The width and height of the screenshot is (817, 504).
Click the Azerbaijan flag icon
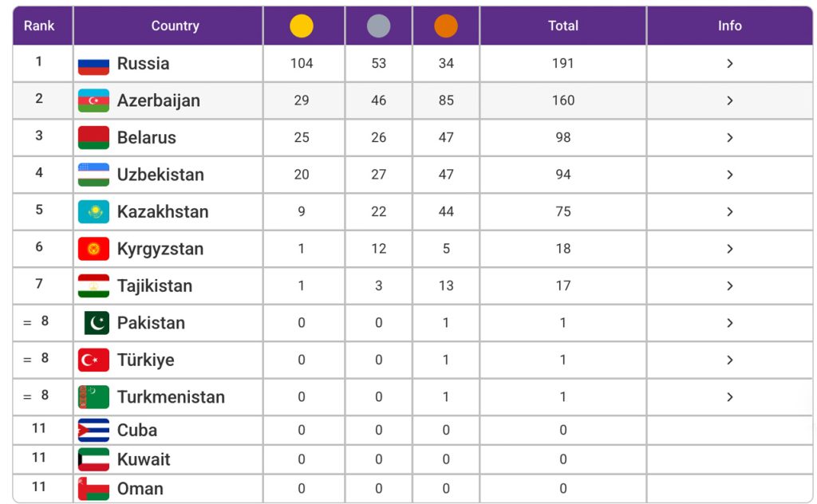pyautogui.click(x=93, y=100)
